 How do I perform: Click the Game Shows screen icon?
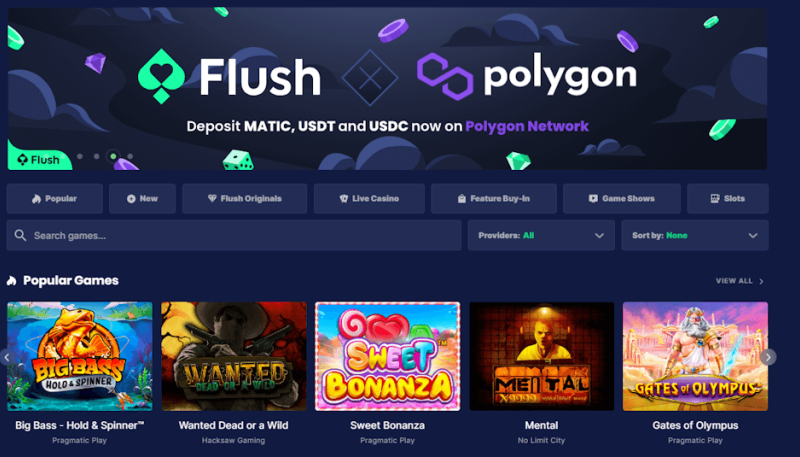click(x=593, y=198)
